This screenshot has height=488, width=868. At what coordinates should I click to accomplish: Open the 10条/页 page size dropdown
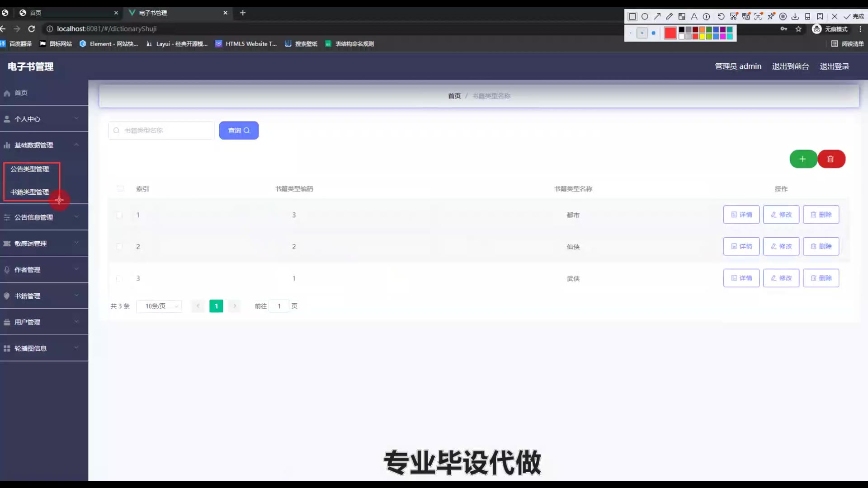coord(159,306)
